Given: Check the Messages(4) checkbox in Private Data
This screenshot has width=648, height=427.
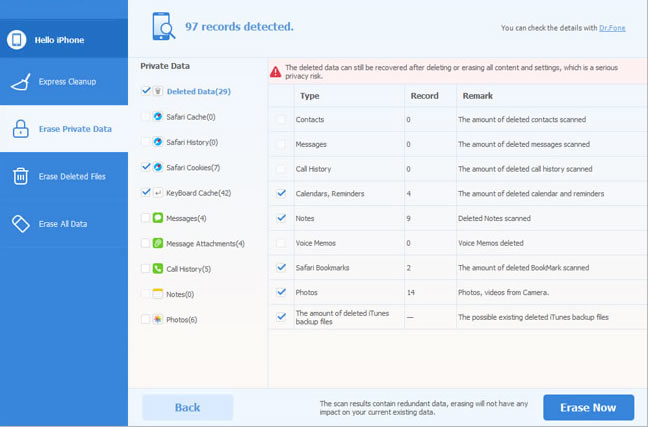Looking at the screenshot, I should click(x=145, y=218).
